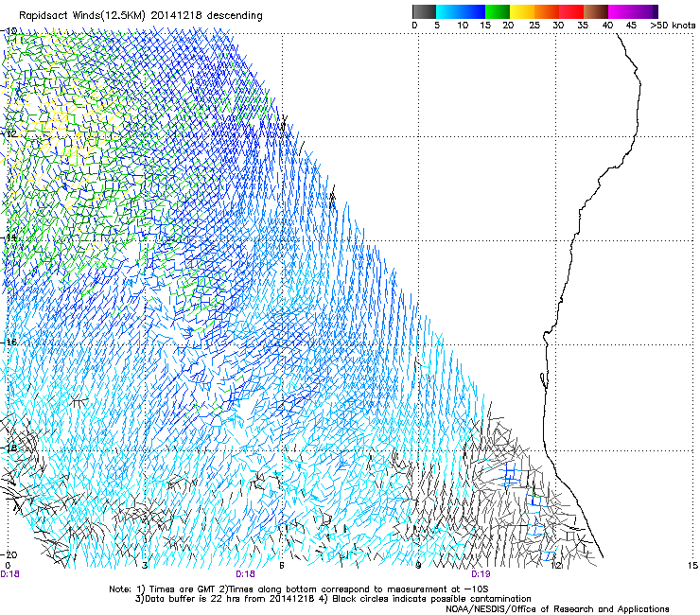
Task: Click the NOAA/NESDIS Office of Research credit
Action: (557, 608)
